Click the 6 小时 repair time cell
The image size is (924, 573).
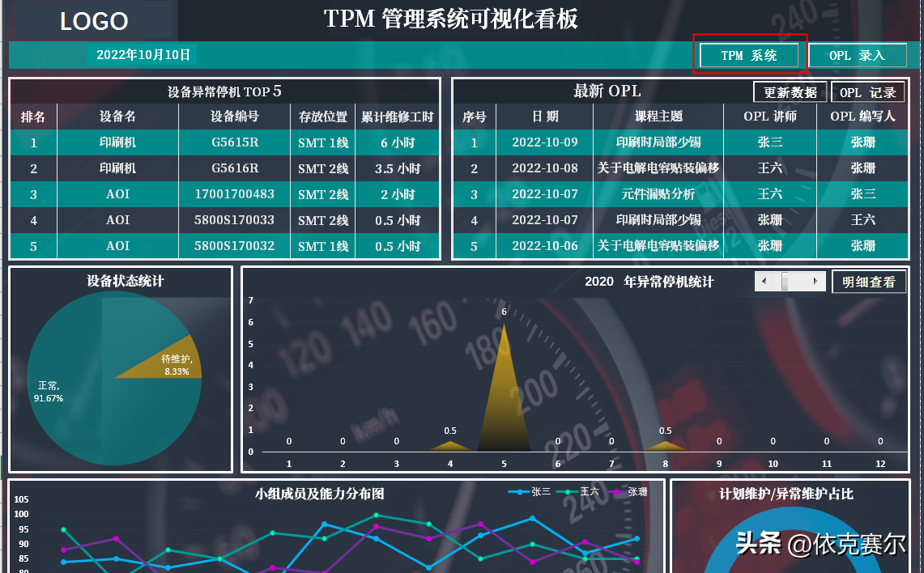[397, 142]
